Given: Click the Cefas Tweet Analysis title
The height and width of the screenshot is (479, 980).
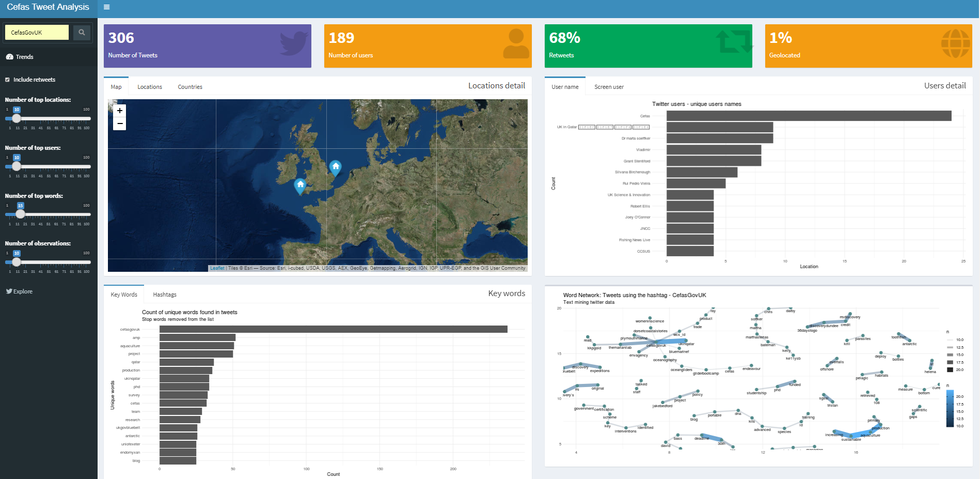Looking at the screenshot, I should coord(48,7).
